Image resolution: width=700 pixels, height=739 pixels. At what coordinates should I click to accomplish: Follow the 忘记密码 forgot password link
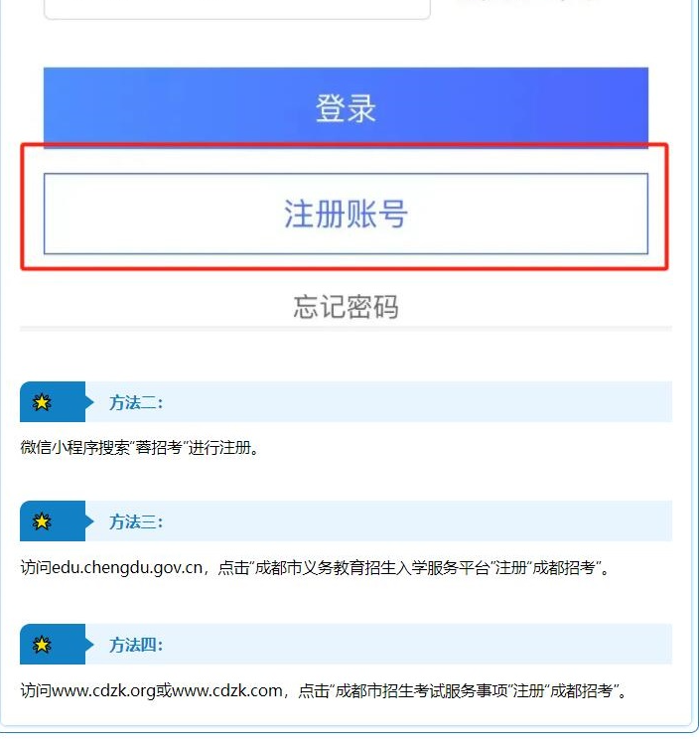346,307
